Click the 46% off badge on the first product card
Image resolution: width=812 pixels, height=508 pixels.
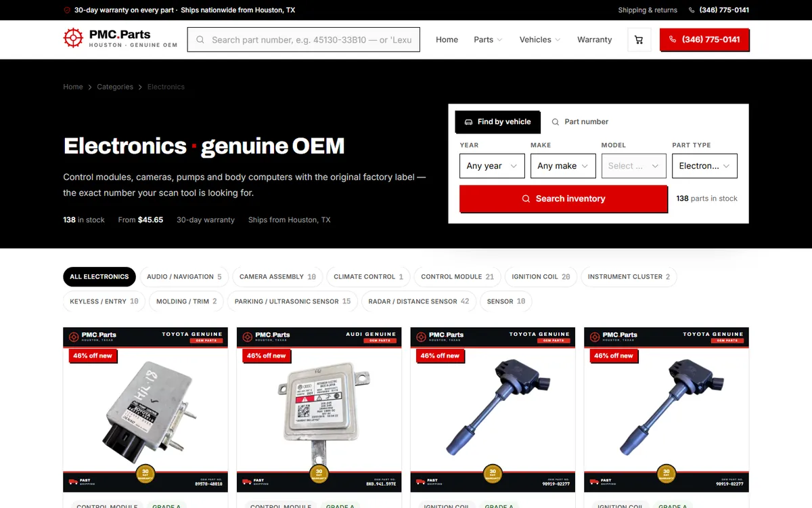(x=93, y=356)
